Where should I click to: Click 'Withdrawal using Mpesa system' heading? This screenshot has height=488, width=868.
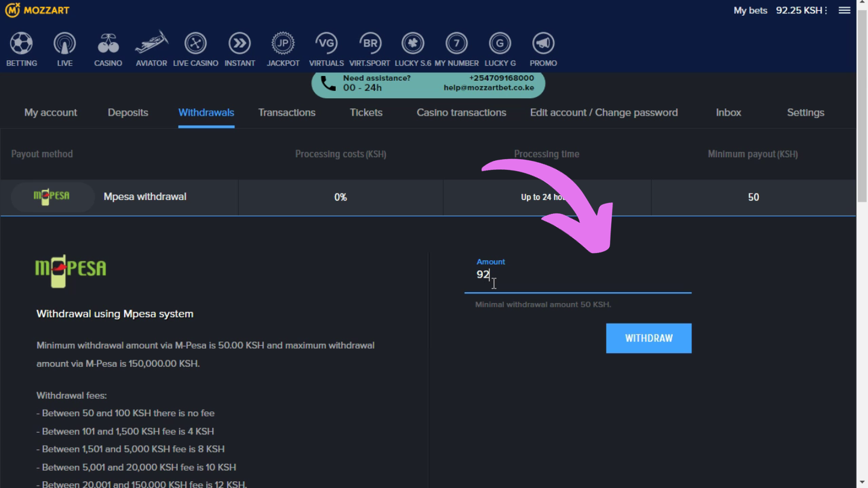(115, 314)
